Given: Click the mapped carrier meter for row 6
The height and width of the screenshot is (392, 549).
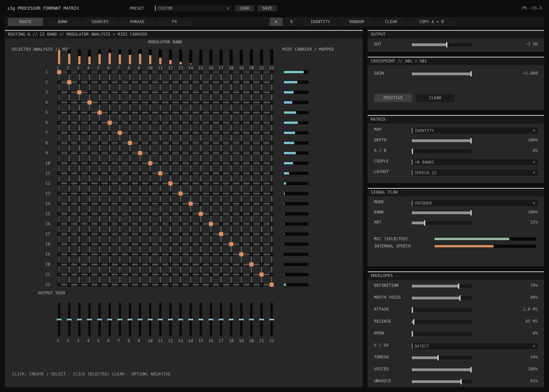Looking at the screenshot, I should tap(296, 123).
